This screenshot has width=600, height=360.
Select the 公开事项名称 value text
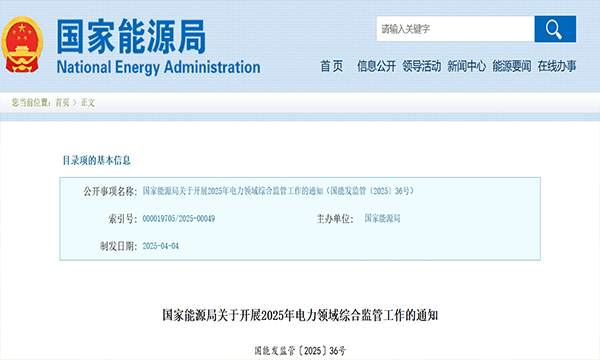coord(278,191)
